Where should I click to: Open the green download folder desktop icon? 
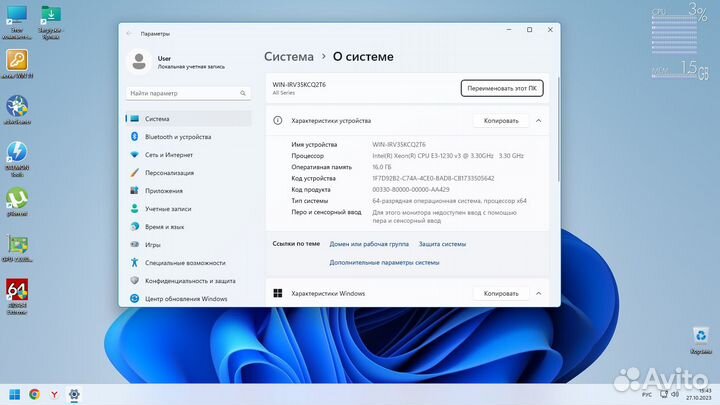51,22
